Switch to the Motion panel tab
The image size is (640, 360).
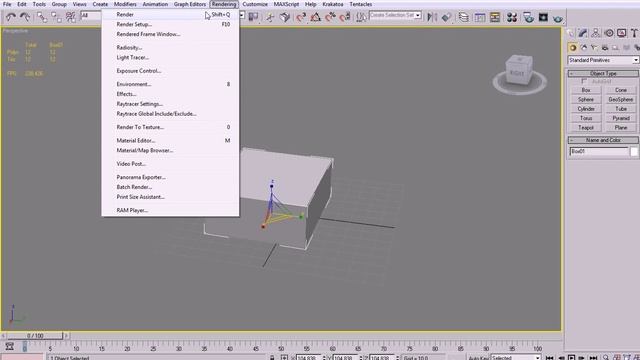pyautogui.click(x=609, y=33)
